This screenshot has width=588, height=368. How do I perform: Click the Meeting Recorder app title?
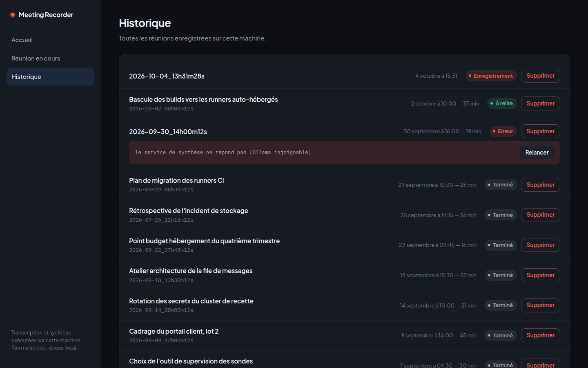pyautogui.click(x=46, y=15)
